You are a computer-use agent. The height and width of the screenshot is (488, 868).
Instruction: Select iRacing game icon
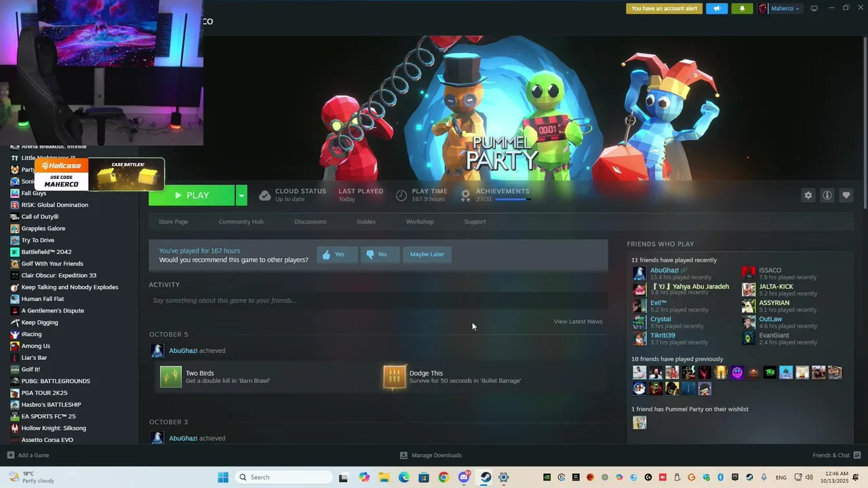[15, 334]
